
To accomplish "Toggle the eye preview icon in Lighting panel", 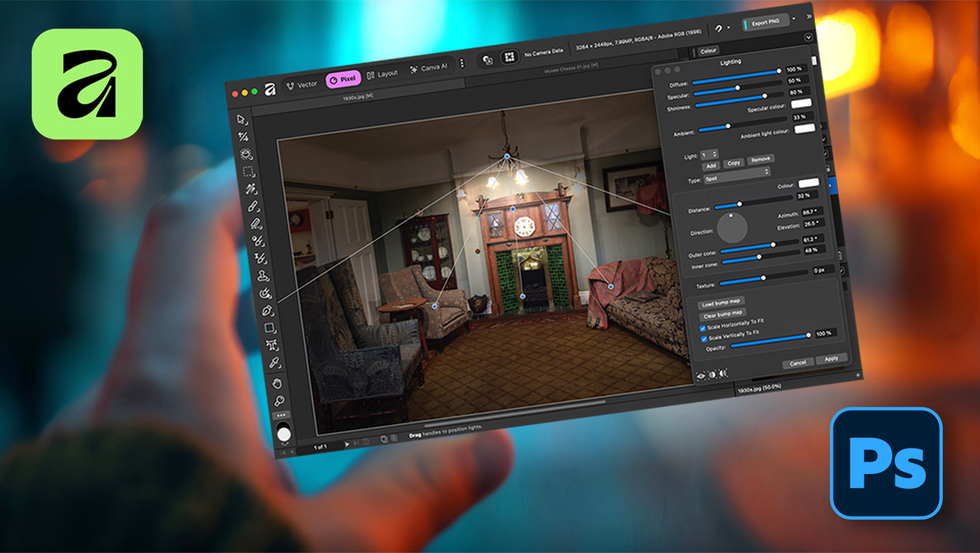I will 700,375.
